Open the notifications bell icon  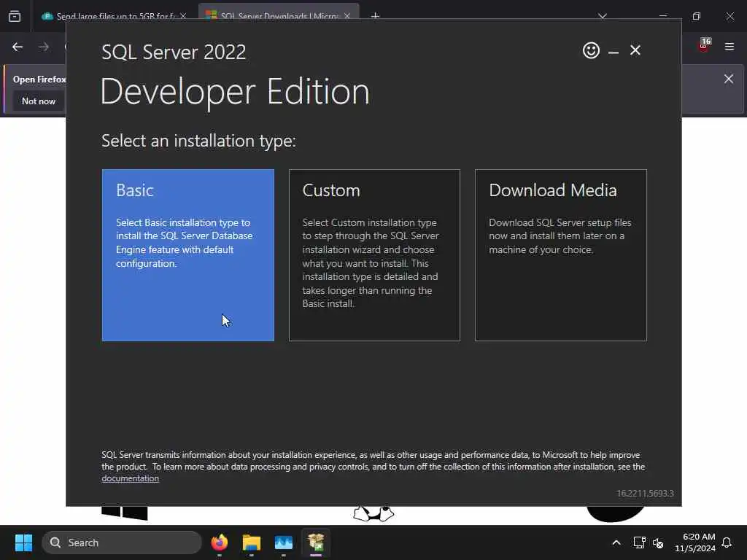[727, 542]
